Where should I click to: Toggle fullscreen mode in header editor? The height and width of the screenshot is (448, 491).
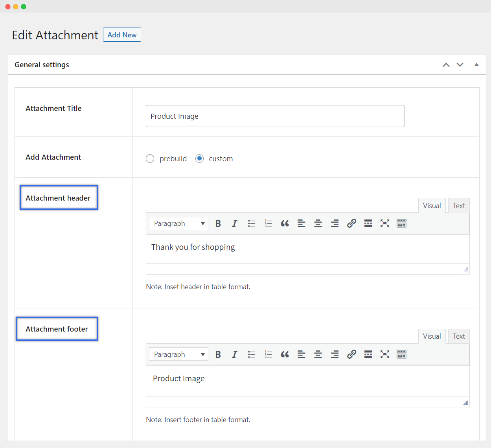click(x=385, y=223)
